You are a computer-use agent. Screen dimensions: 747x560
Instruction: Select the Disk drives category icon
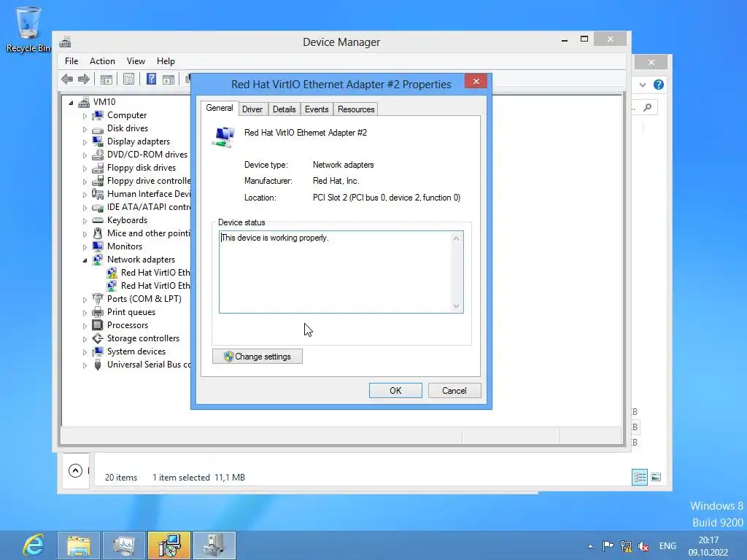[x=98, y=128]
